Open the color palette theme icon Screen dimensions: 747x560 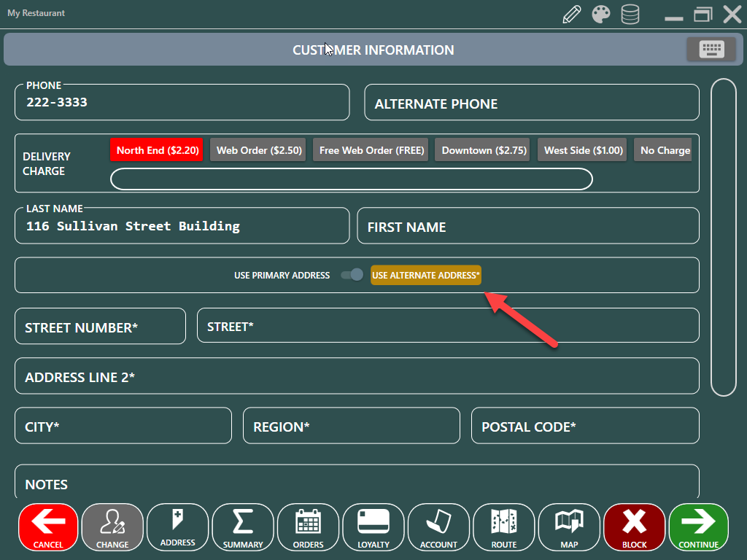[601, 15]
